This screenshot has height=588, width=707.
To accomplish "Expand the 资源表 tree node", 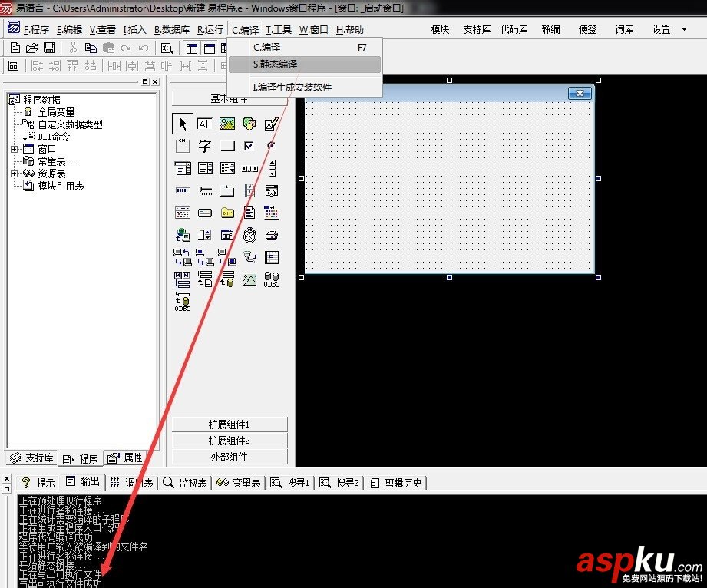I will [x=14, y=173].
